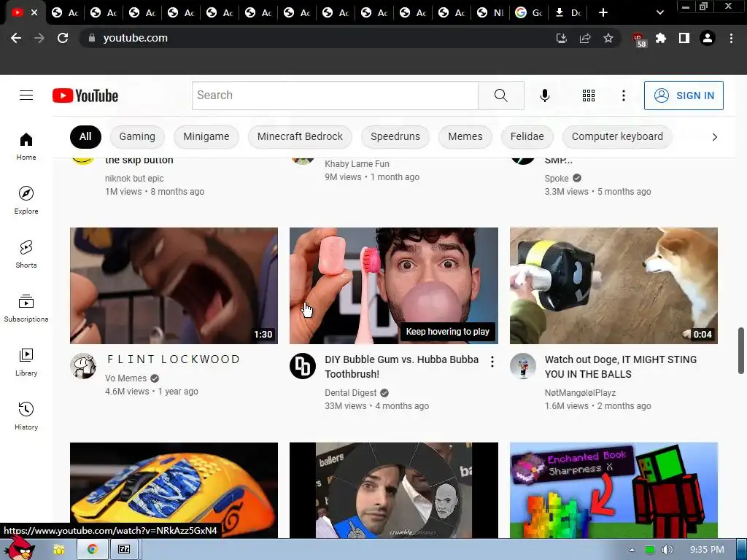Select the Minecraft Bedrock filter chip

[x=300, y=136]
